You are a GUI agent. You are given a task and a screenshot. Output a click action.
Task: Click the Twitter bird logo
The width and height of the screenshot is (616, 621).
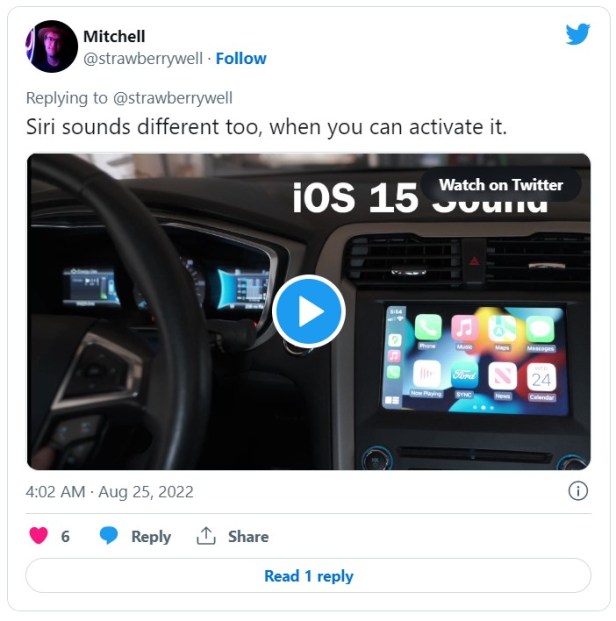click(578, 34)
